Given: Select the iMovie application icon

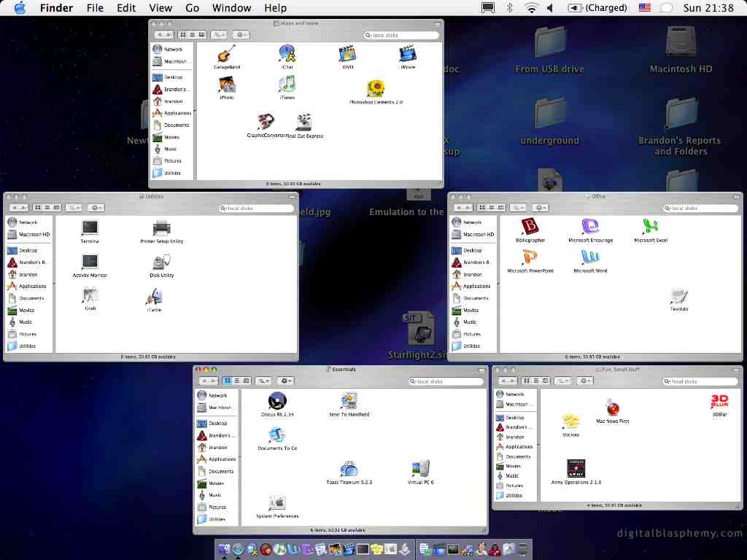Looking at the screenshot, I should pos(407,53).
